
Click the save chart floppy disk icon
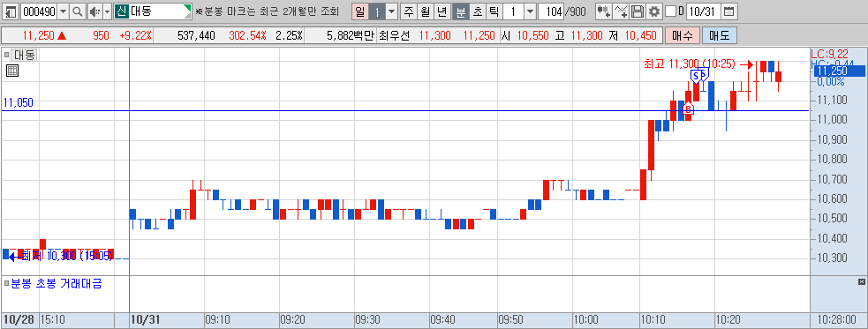point(638,11)
